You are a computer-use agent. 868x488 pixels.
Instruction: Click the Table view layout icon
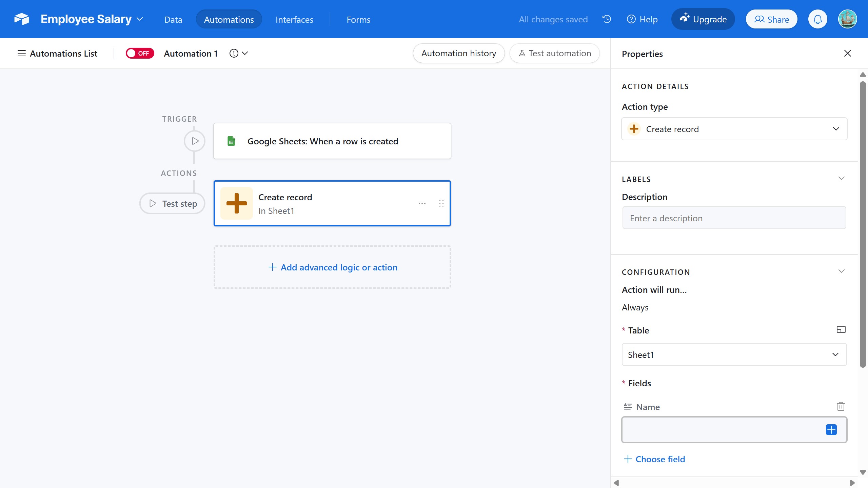click(841, 329)
